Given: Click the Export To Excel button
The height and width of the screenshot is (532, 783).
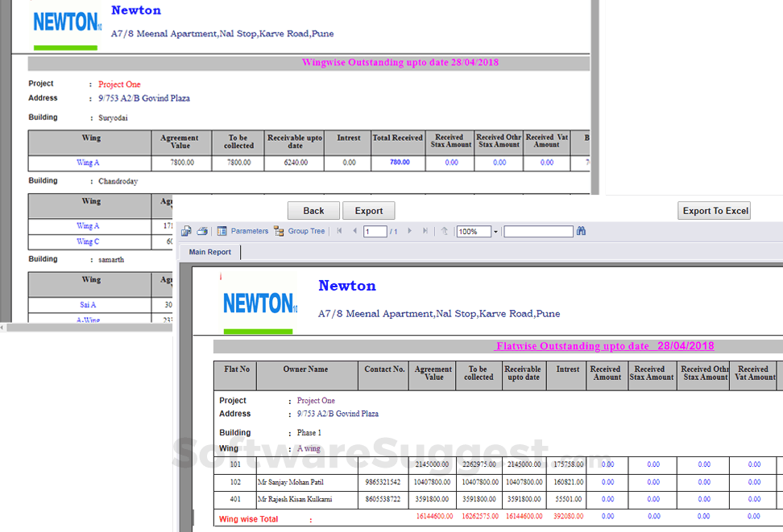Looking at the screenshot, I should [714, 210].
